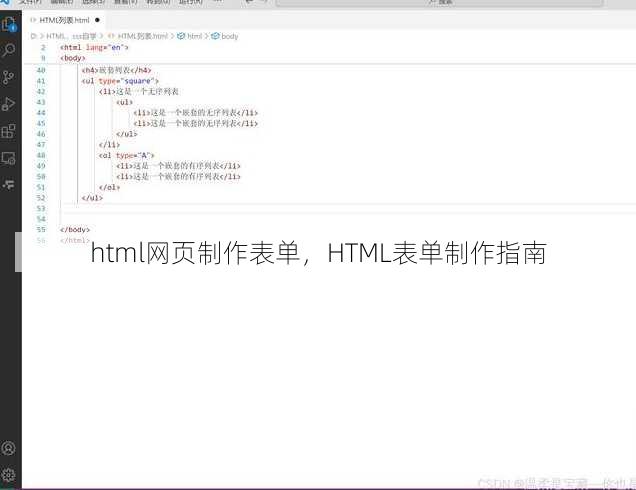The height and width of the screenshot is (490, 636).
Task: Click line number 48 in the gutter
Action: click(x=41, y=155)
